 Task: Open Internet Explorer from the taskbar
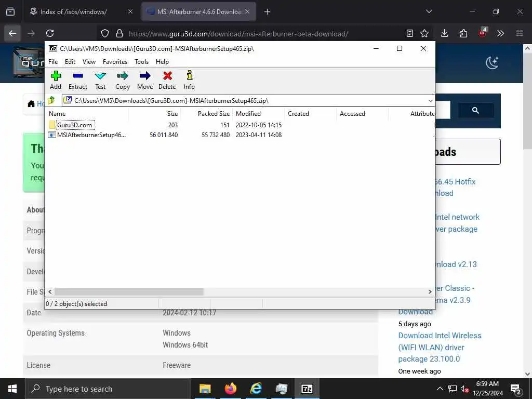[256, 389]
